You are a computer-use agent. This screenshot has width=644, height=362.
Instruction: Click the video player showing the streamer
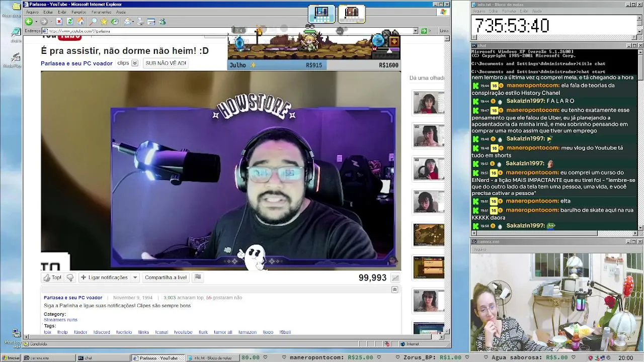click(221, 170)
